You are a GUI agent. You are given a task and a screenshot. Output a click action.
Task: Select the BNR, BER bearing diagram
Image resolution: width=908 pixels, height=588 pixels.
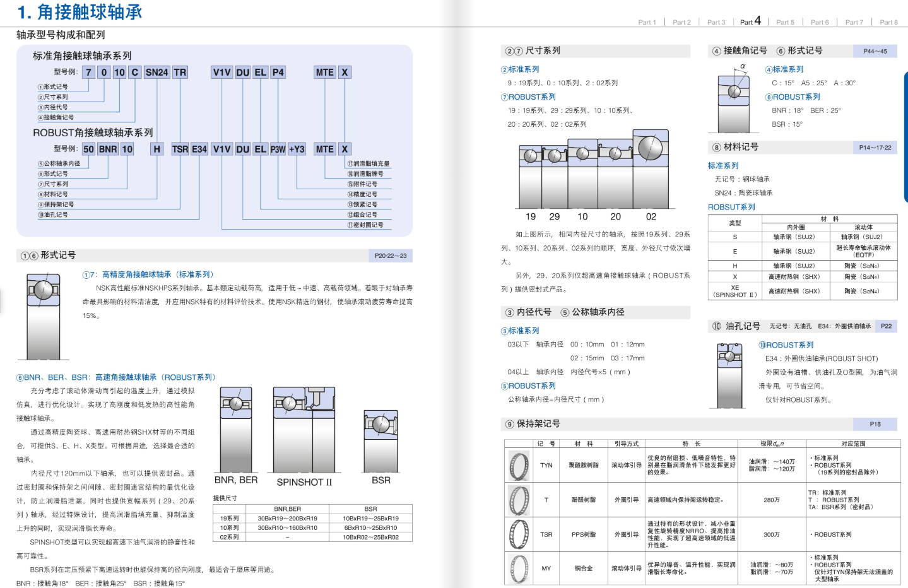point(236,430)
